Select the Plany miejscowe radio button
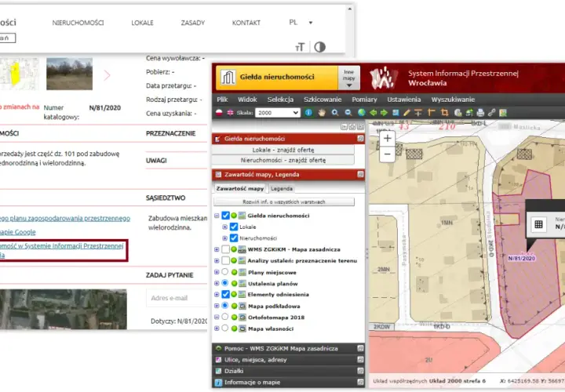The width and height of the screenshot is (565, 392). (x=225, y=272)
